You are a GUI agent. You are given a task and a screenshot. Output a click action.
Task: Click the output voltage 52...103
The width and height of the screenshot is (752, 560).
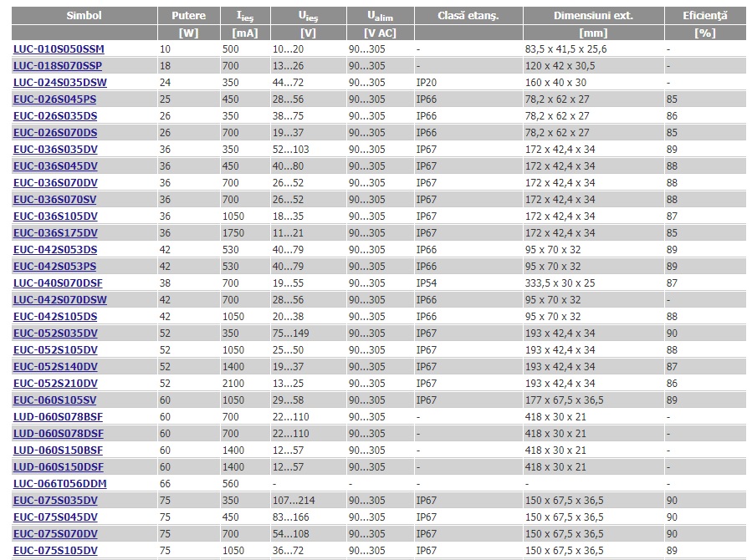click(x=290, y=150)
